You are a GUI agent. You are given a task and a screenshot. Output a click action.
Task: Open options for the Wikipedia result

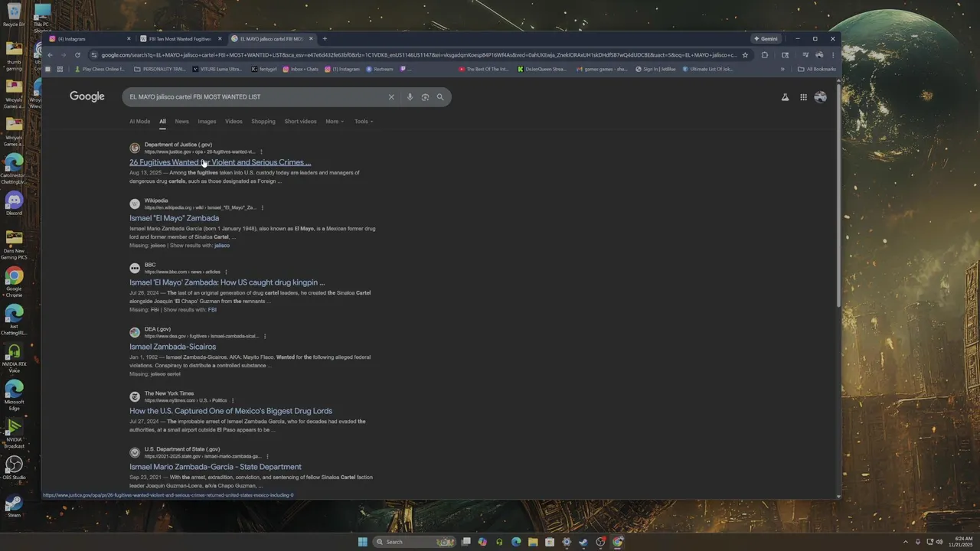tap(262, 207)
